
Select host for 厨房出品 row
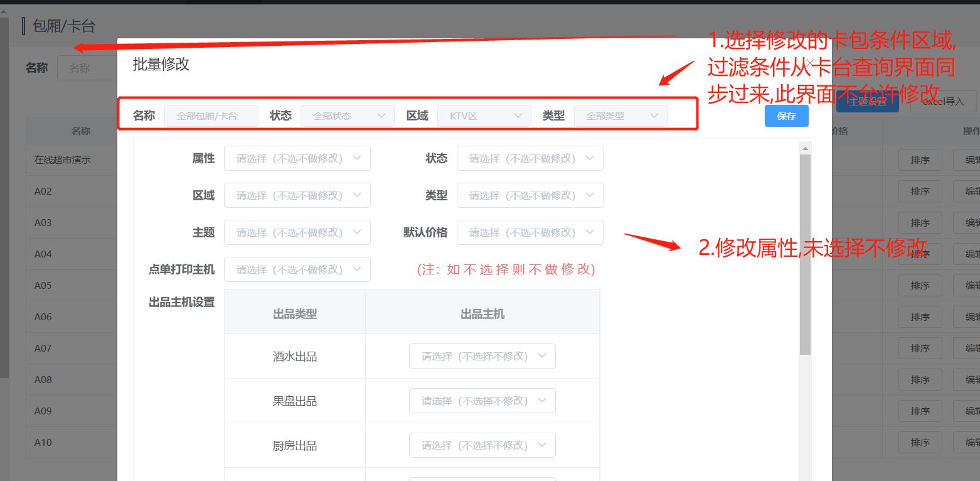pos(482,445)
